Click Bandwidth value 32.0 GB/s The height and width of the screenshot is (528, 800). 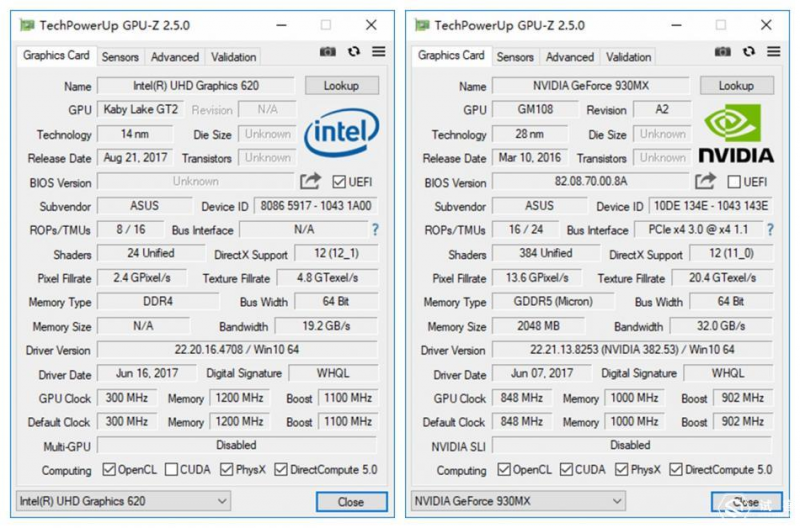tap(721, 325)
